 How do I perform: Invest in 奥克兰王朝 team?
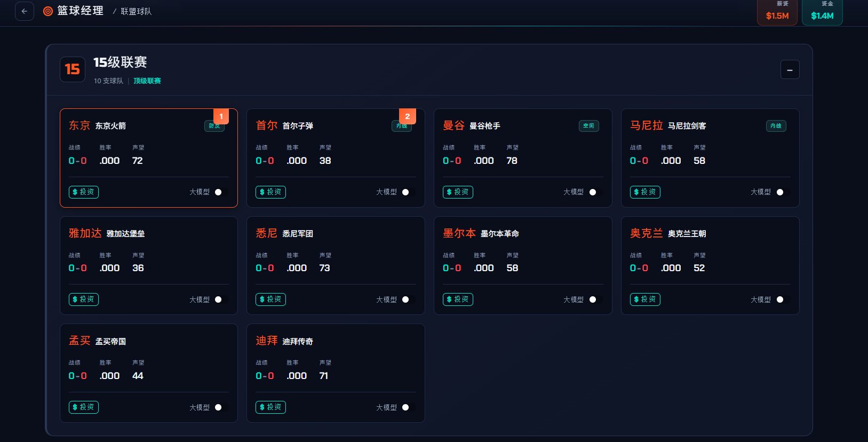(645, 299)
